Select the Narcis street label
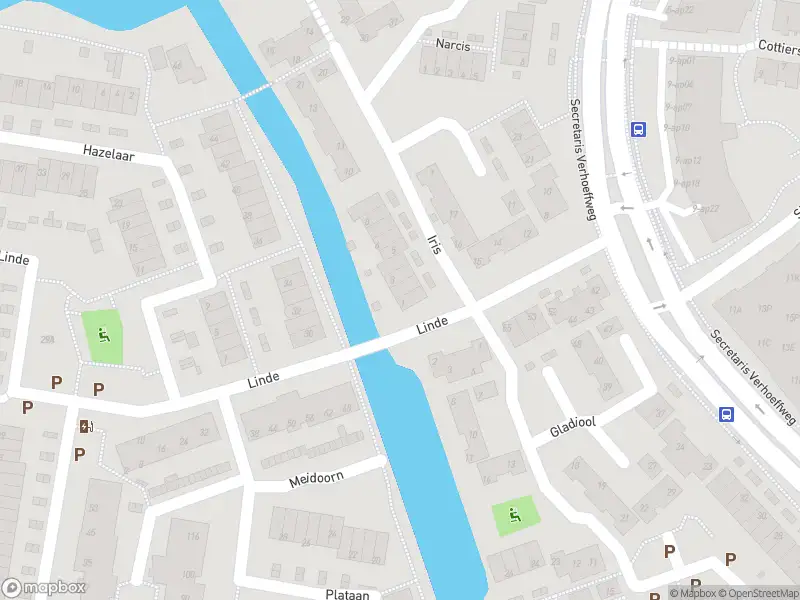This screenshot has height=600, width=800. [x=453, y=45]
